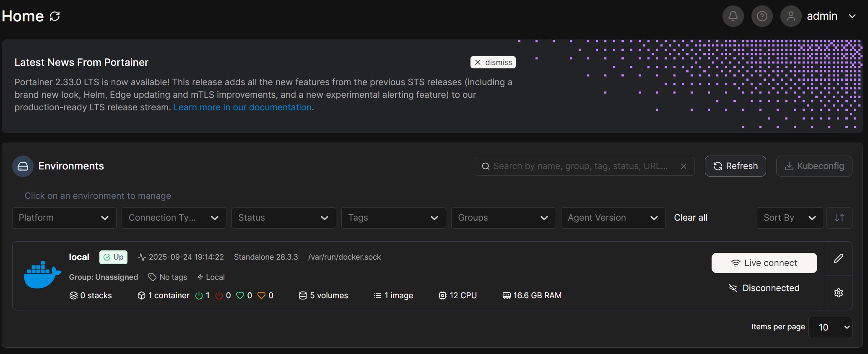Open the Tags filter dropdown
Image resolution: width=868 pixels, height=354 pixels.
(393, 218)
